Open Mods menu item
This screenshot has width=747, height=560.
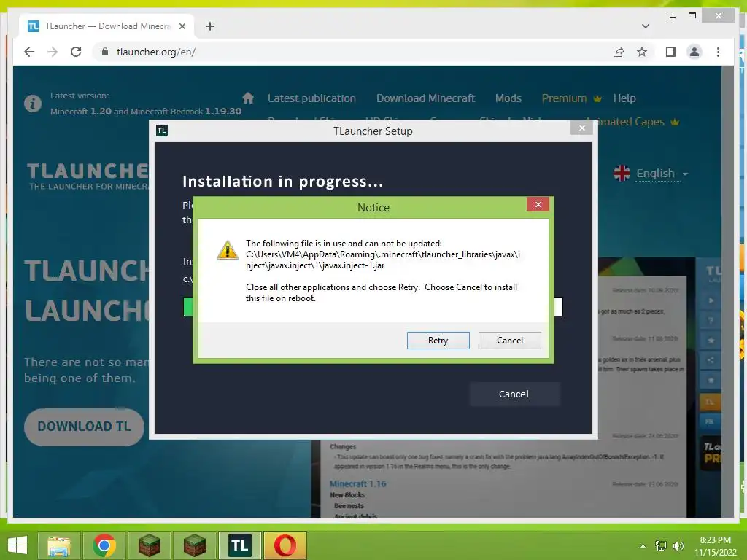[508, 98]
